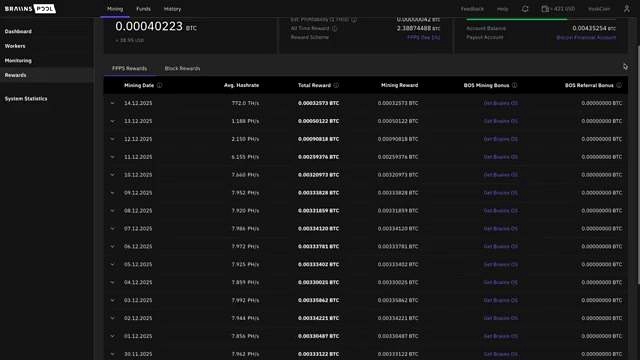Expand the 01.12.2025 reward row

click(x=112, y=336)
